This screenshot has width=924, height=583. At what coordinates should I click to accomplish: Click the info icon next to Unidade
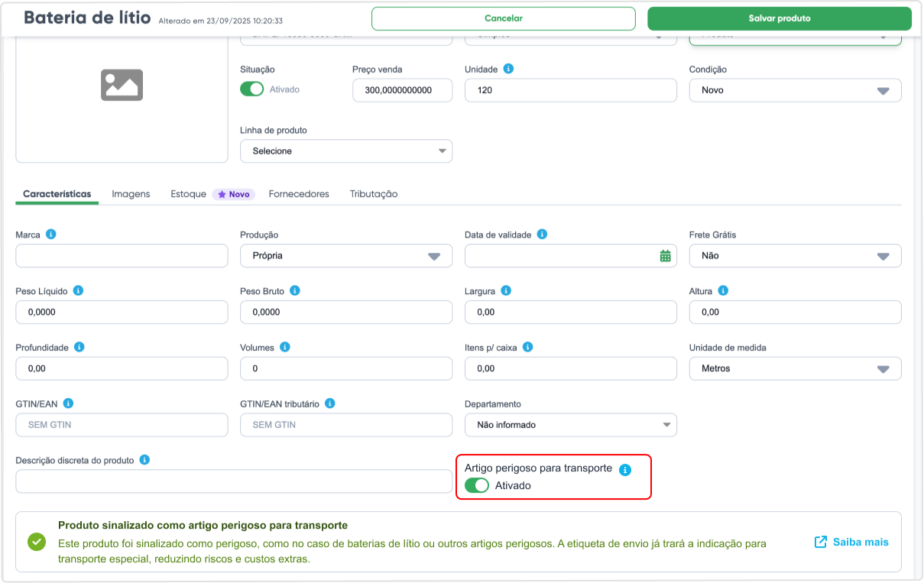(x=509, y=69)
